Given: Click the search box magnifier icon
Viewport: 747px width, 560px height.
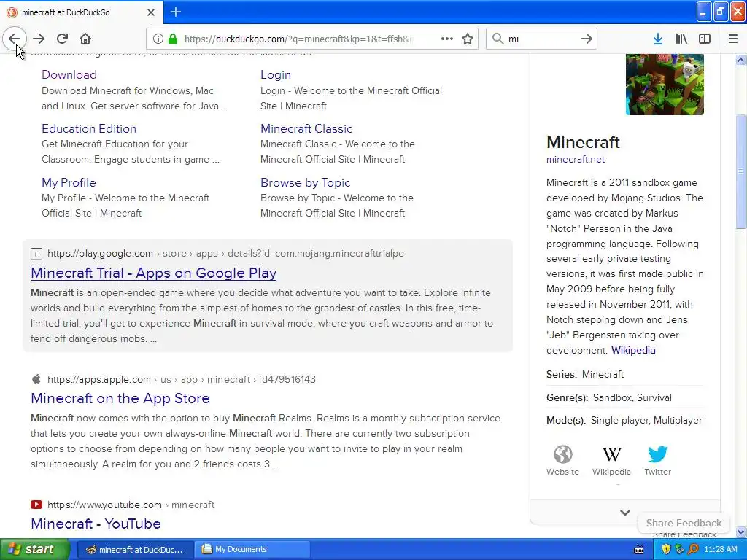Looking at the screenshot, I should [x=498, y=39].
